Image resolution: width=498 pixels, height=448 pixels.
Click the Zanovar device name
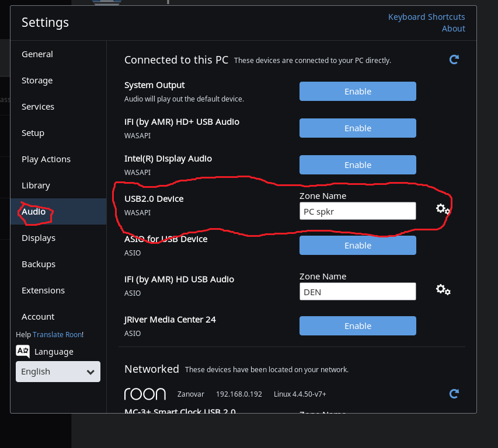pos(190,394)
